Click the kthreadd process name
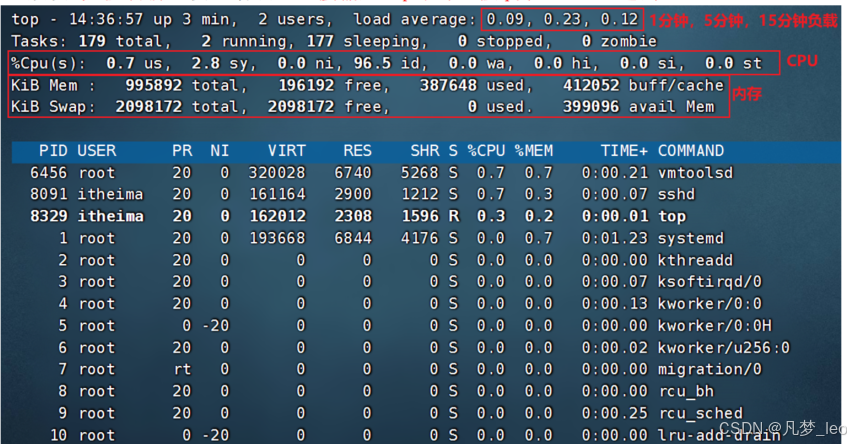The image size is (851, 444). 695,260
